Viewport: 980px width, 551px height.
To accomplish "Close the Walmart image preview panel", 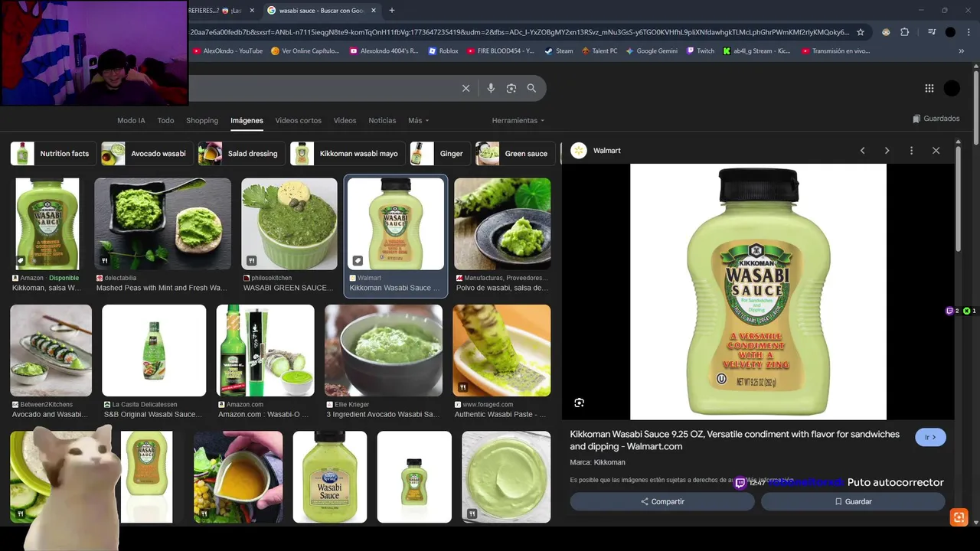I will click(936, 151).
